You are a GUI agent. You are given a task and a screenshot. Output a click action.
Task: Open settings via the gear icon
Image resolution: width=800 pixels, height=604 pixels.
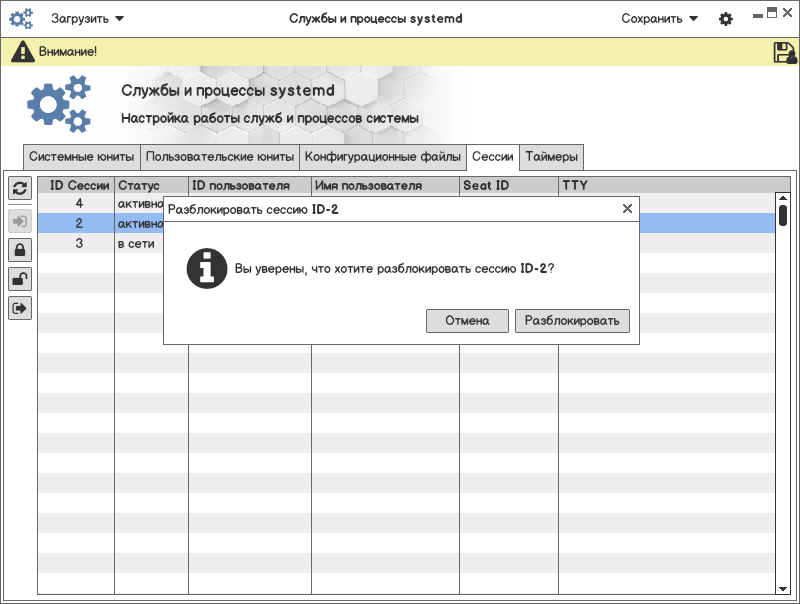pyautogui.click(x=726, y=19)
